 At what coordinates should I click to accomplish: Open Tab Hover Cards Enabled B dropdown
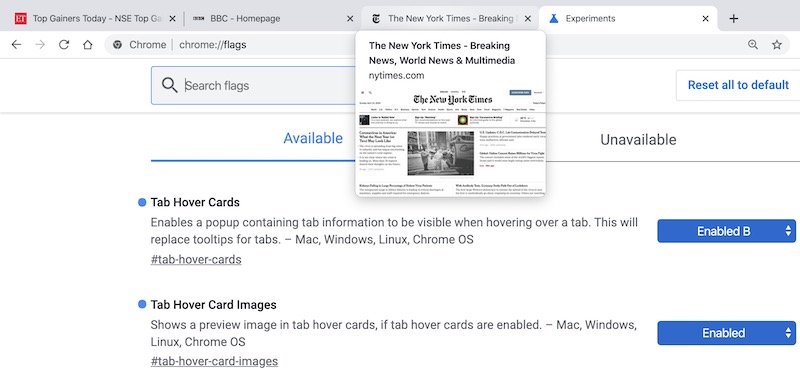(x=726, y=231)
